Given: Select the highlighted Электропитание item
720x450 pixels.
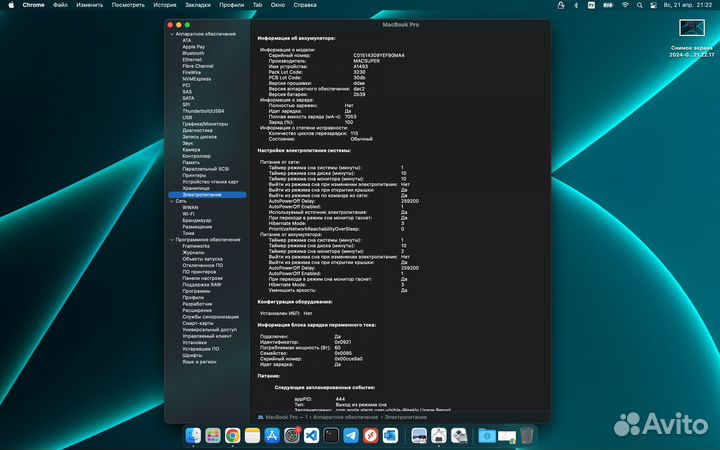Looking at the screenshot, I should pyautogui.click(x=207, y=195).
